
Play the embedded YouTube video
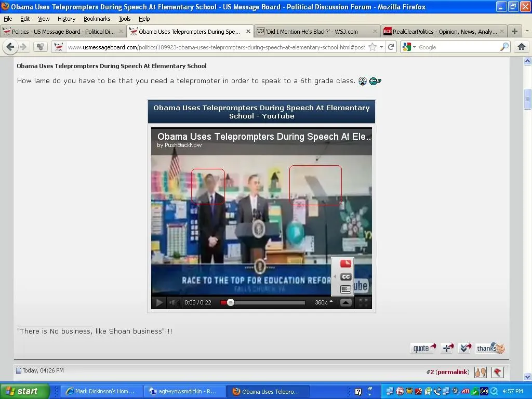[x=159, y=302]
